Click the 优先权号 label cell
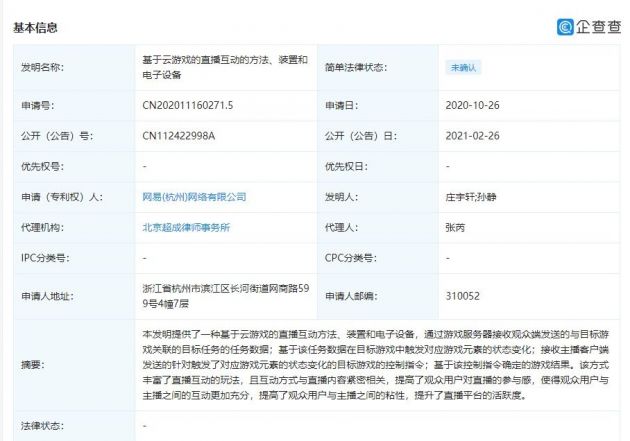This screenshot has width=630, height=441. [x=74, y=167]
